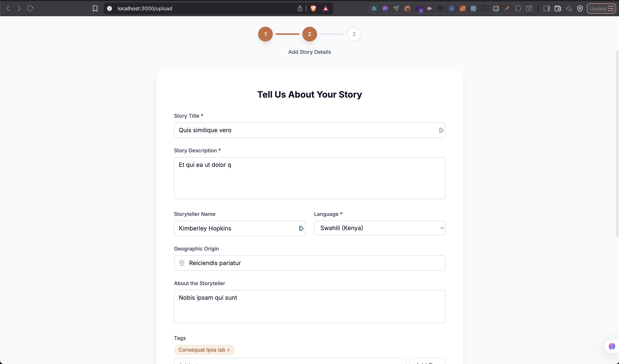
Task: Open the Brave Wallet icon
Action: [558, 9]
